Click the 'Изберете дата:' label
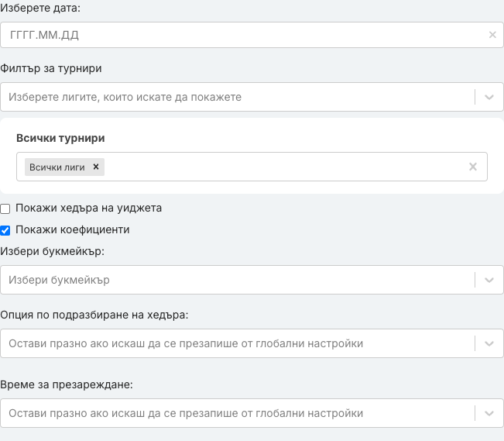504x441 pixels. (x=40, y=8)
